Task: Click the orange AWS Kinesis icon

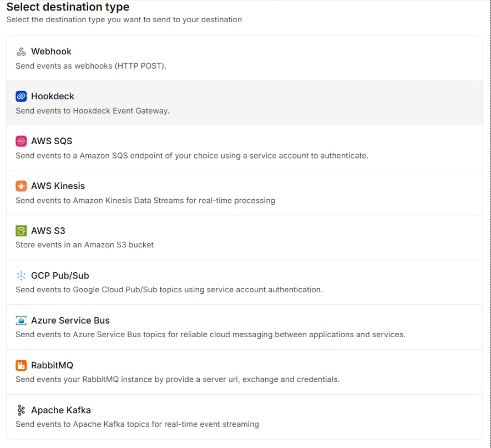Action: point(21,186)
